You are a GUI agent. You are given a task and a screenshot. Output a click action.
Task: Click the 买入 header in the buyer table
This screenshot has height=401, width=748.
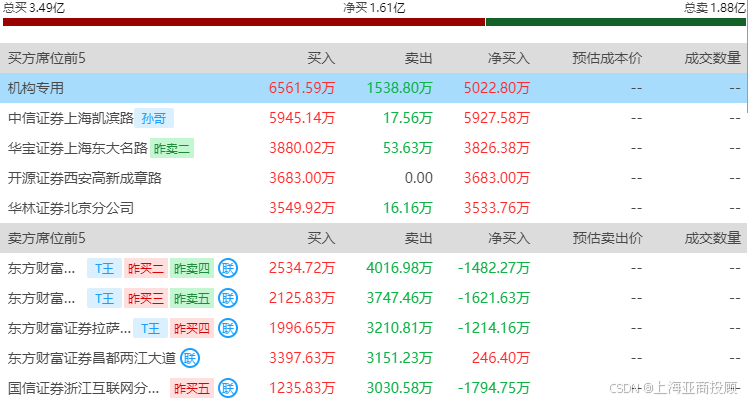[321, 58]
